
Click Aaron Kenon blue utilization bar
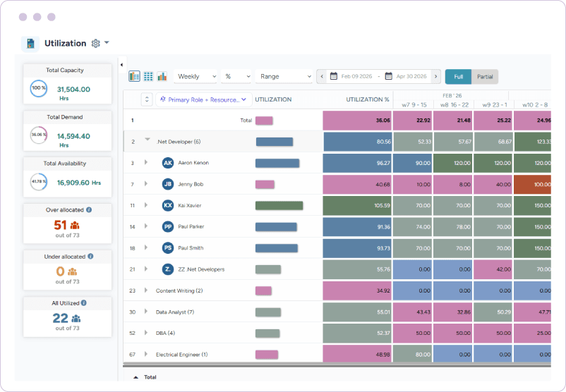(x=277, y=163)
